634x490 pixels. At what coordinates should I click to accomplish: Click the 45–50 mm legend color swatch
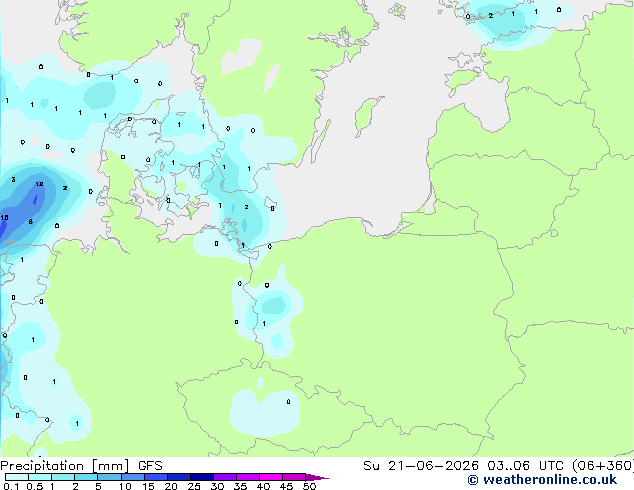pyautogui.click(x=294, y=477)
